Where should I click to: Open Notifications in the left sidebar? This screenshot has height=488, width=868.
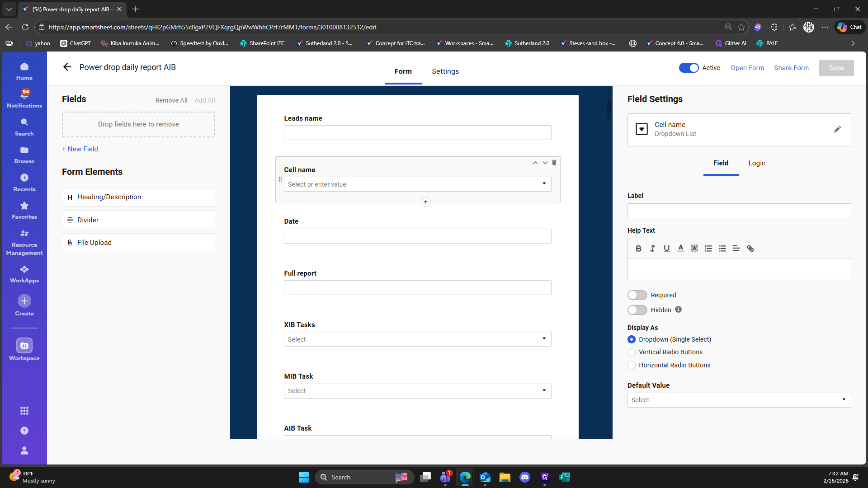click(24, 98)
